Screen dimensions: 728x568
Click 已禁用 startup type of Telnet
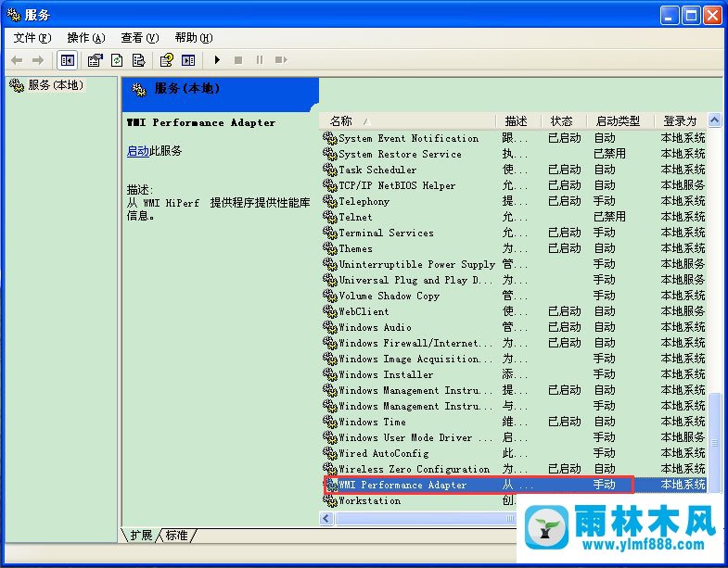(609, 217)
